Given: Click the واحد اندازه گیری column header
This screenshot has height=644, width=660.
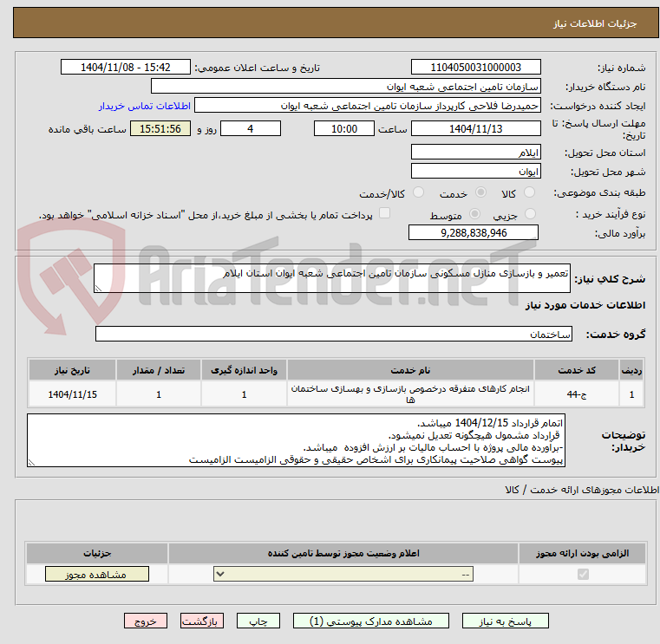Looking at the screenshot, I should click(x=244, y=370).
